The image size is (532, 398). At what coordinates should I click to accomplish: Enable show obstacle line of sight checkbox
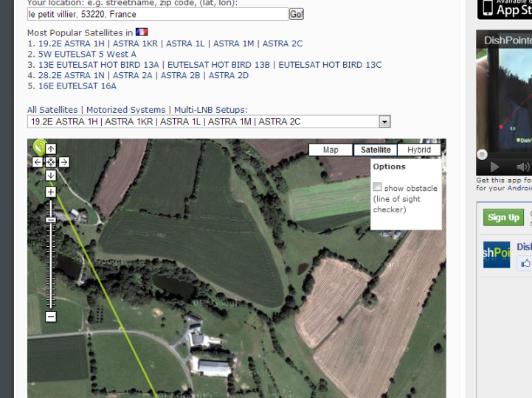coord(377,186)
